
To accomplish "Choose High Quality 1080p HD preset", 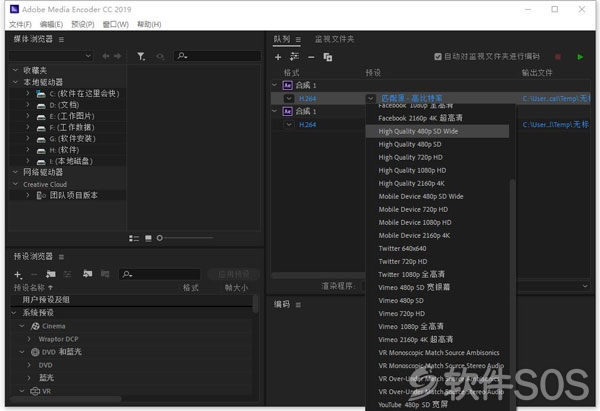I will point(412,170).
